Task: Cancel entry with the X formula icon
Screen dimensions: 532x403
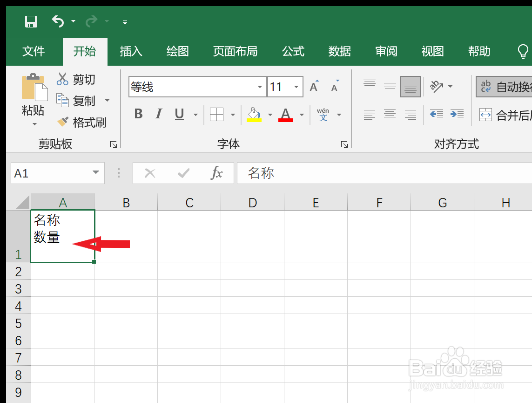Action: pyautogui.click(x=149, y=173)
